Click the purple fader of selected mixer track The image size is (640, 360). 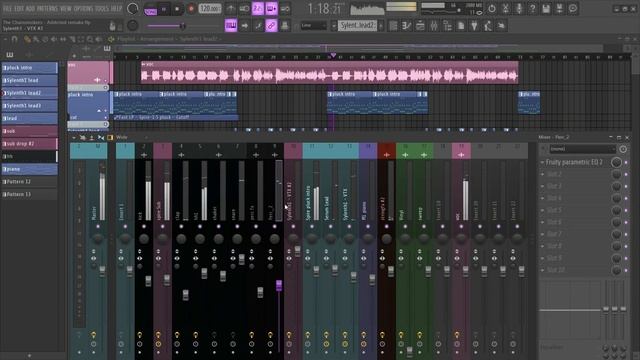[x=279, y=285]
